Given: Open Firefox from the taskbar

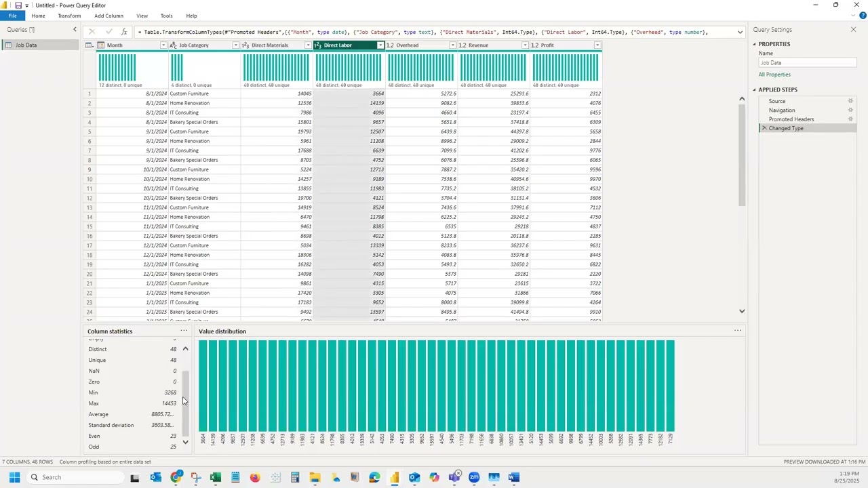Looking at the screenshot, I should tap(255, 477).
